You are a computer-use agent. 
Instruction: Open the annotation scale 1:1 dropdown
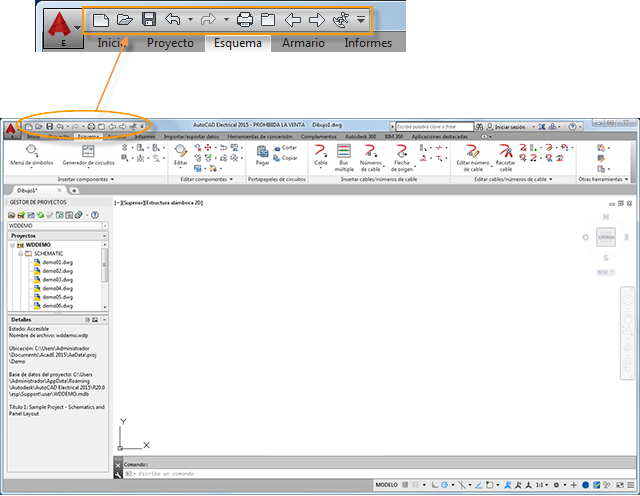[542, 485]
